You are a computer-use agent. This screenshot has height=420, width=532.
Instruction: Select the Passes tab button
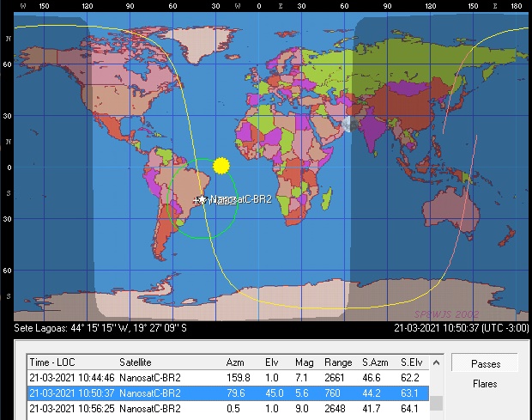[486, 364]
